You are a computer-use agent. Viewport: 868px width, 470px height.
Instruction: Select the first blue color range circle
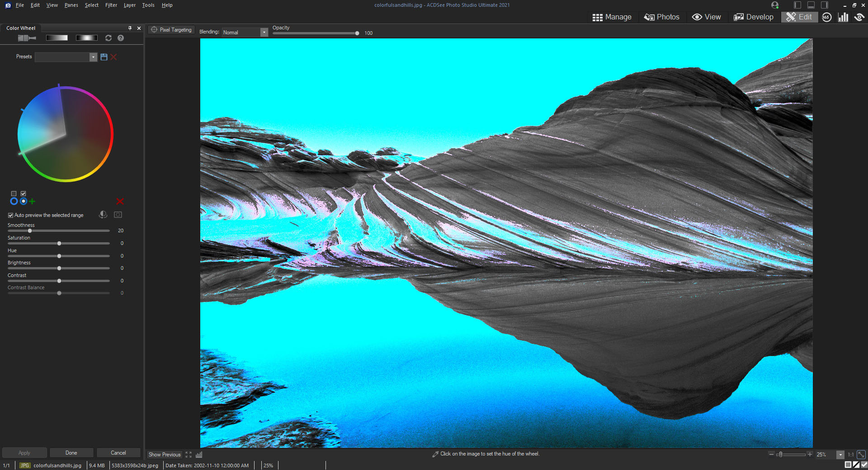pyautogui.click(x=14, y=201)
